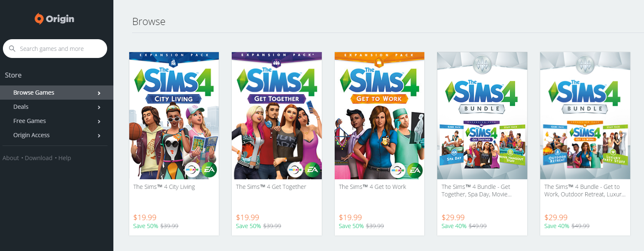This screenshot has width=644, height=251.
Task: Open the Sims 4 Get to Work cover art
Action: click(380, 115)
